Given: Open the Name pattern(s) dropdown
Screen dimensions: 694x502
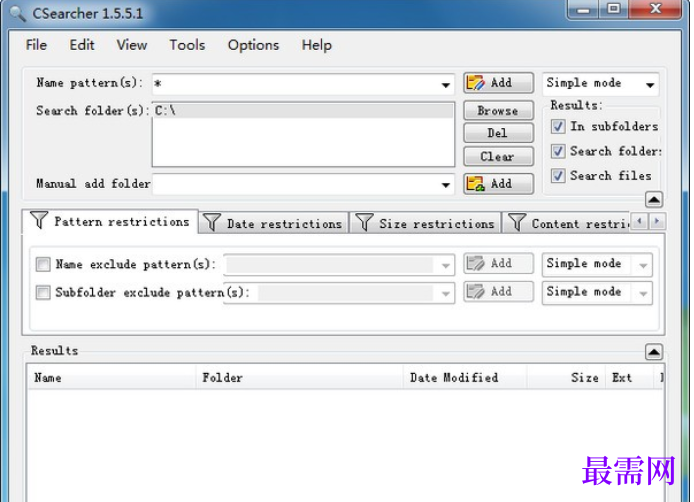Looking at the screenshot, I should point(446,85).
